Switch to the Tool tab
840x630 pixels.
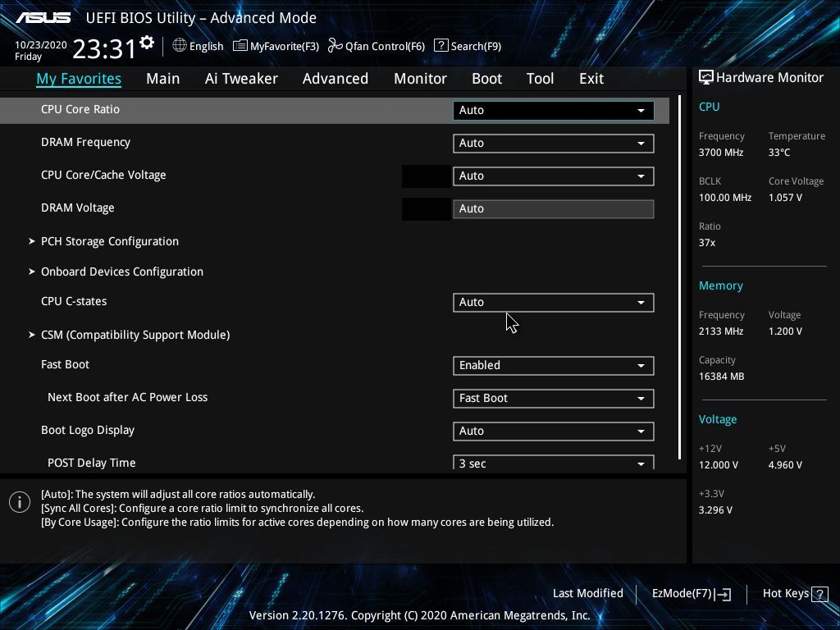point(540,79)
